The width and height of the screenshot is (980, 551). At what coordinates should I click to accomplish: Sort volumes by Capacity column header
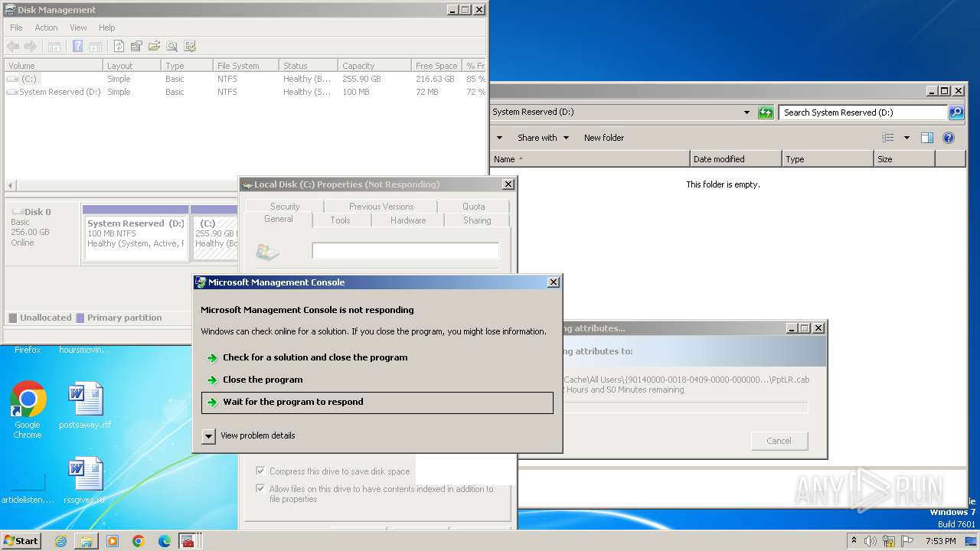tap(373, 66)
